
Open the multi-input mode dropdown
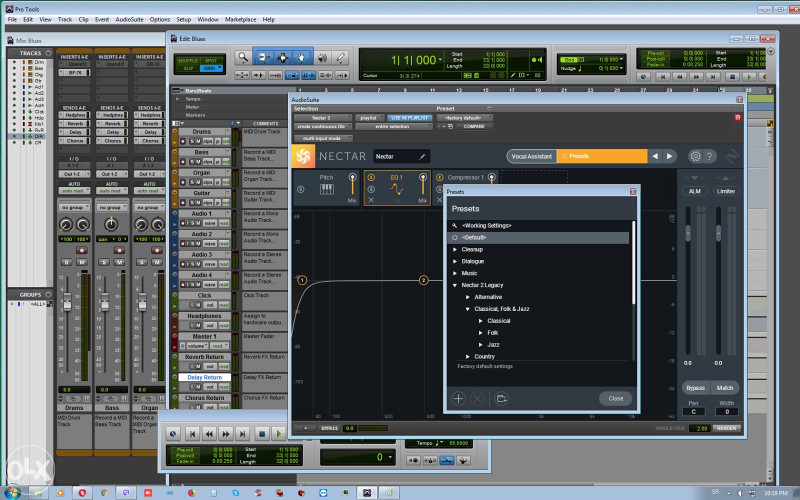[323, 138]
